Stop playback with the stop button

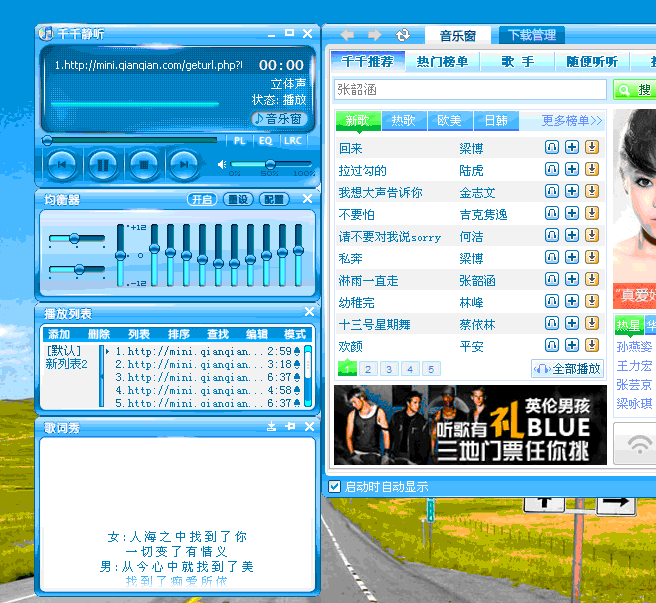144,165
